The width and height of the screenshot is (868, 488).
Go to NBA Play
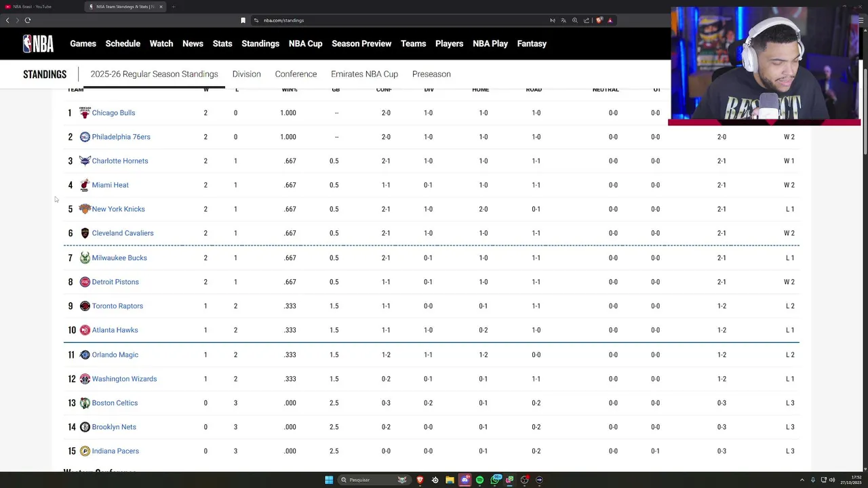tap(490, 43)
